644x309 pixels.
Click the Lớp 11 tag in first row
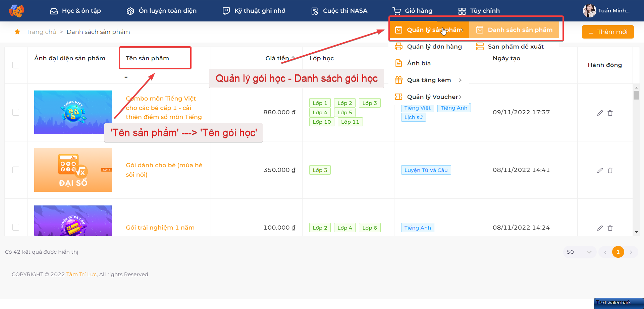point(350,122)
